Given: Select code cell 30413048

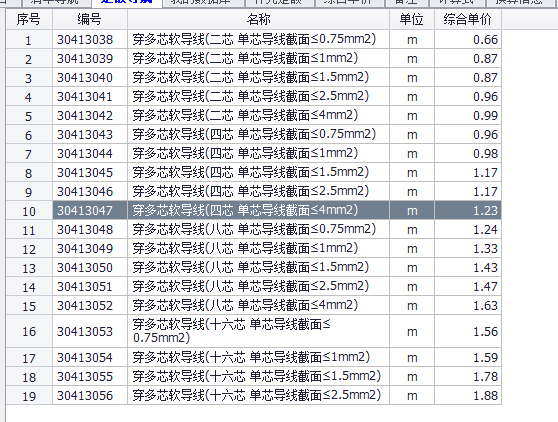Looking at the screenshot, I should tap(90, 230).
